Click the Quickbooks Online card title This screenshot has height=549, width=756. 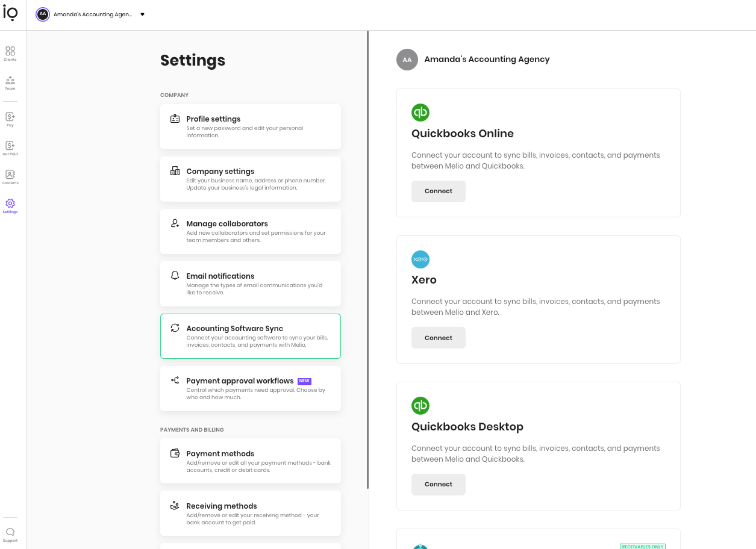point(463,134)
